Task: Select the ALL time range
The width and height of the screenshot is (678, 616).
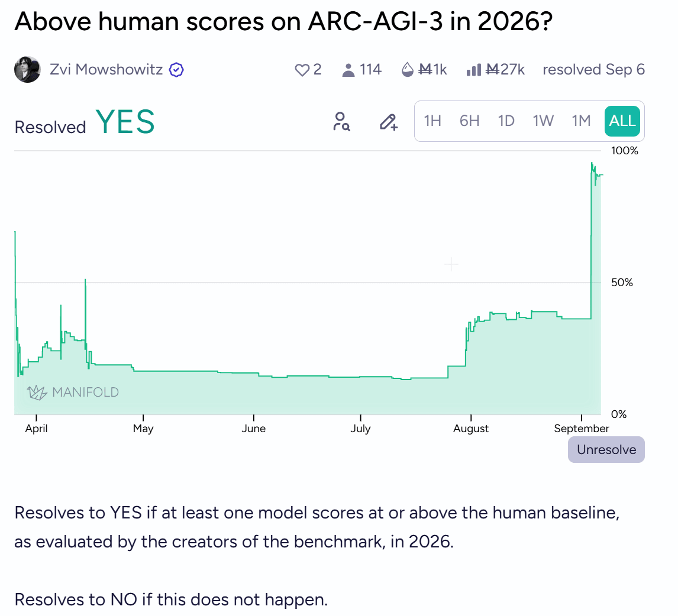Action: click(x=622, y=121)
